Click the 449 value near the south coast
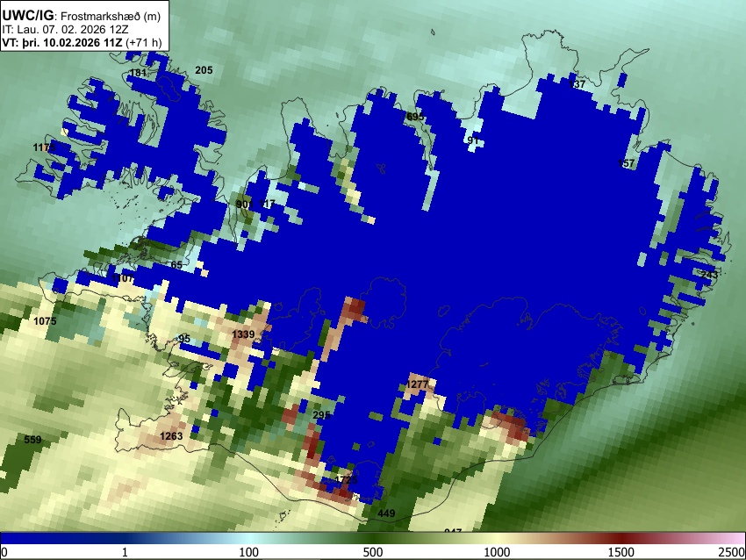The image size is (746, 560). tap(386, 513)
